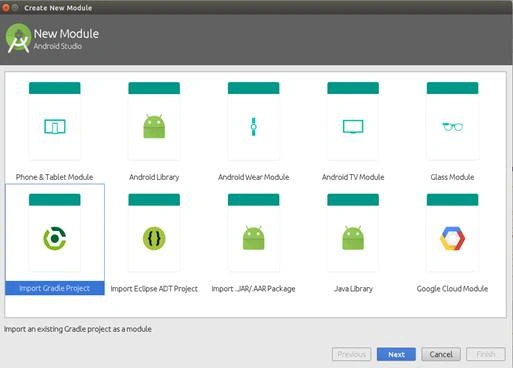Click the 'Import an existing Gradle project' description
This screenshot has width=513, height=368.
[78, 329]
